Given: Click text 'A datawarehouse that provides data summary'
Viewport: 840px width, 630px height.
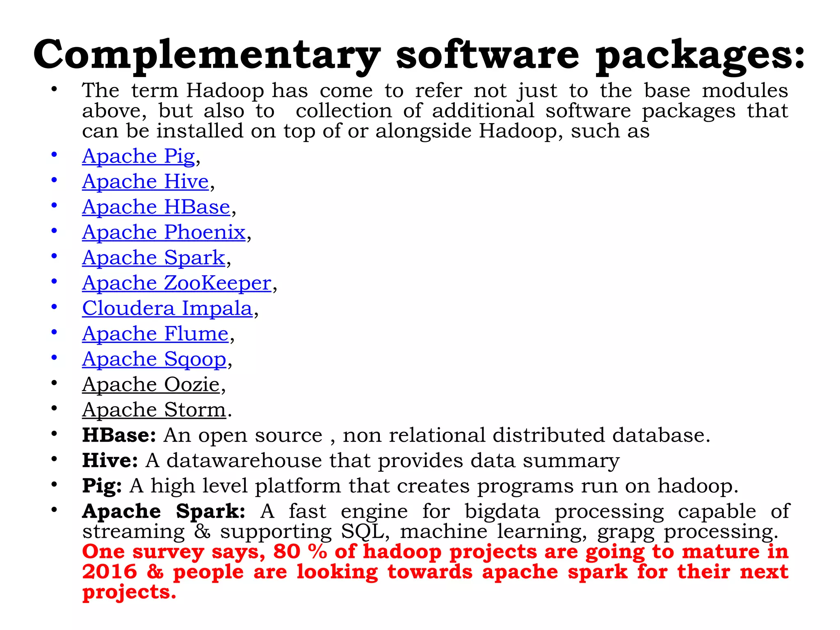Looking at the screenshot, I should point(382,461).
